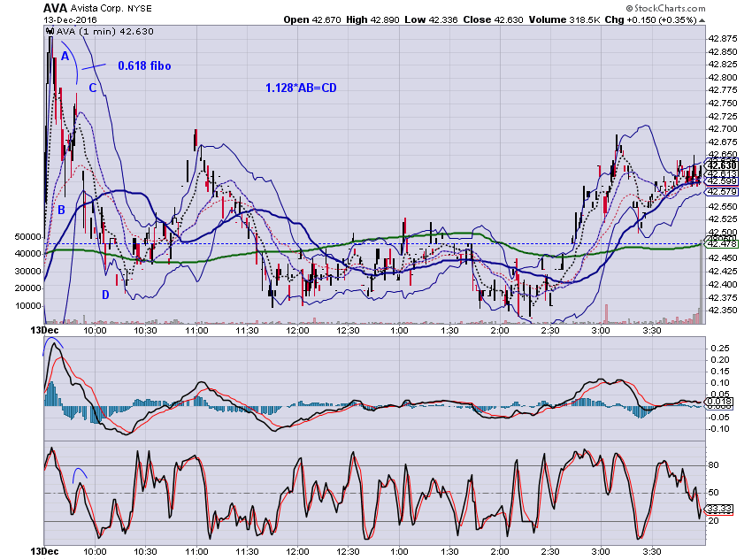Click the 42.700 price axis label
This screenshot has height=560, width=752.
point(722,129)
